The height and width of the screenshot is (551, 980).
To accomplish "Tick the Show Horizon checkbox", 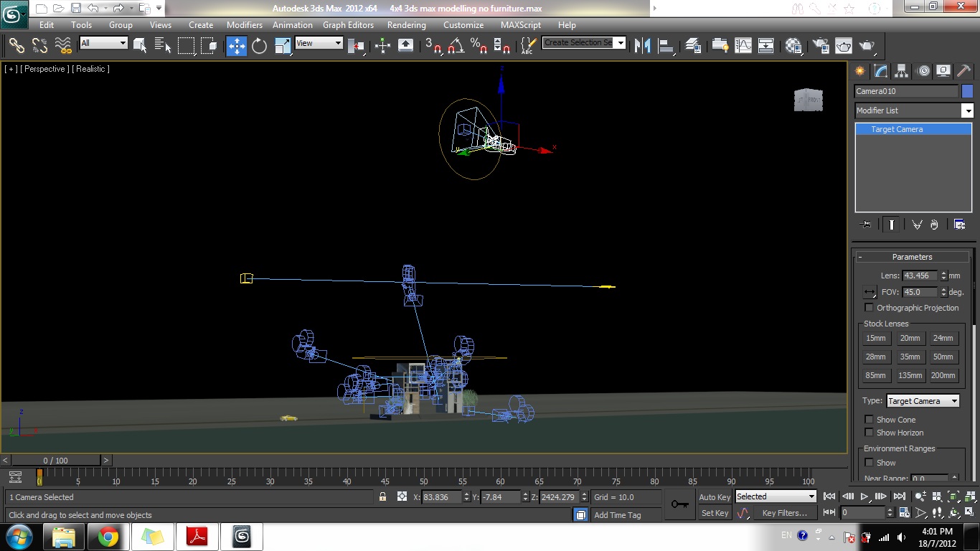I will tap(870, 433).
